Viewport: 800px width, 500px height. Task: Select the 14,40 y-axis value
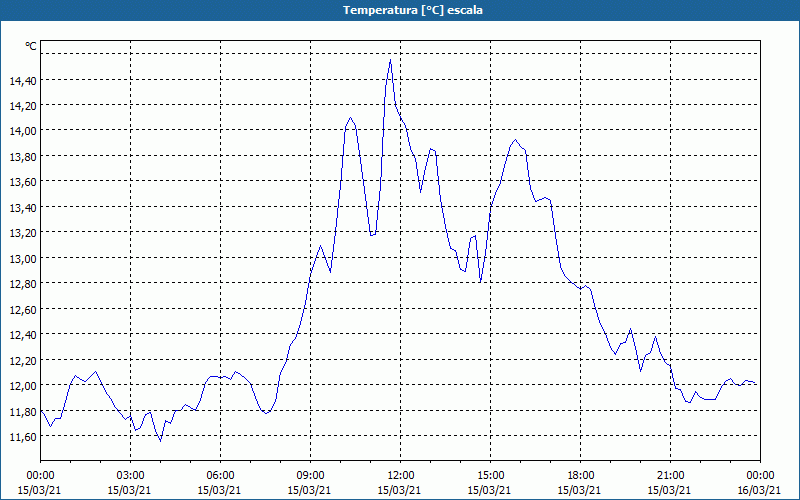pyautogui.click(x=23, y=80)
